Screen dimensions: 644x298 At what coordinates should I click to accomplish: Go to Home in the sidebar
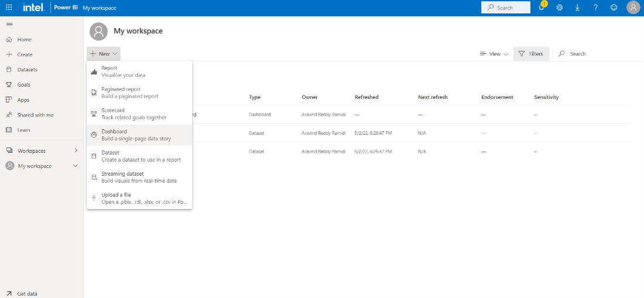(x=24, y=40)
